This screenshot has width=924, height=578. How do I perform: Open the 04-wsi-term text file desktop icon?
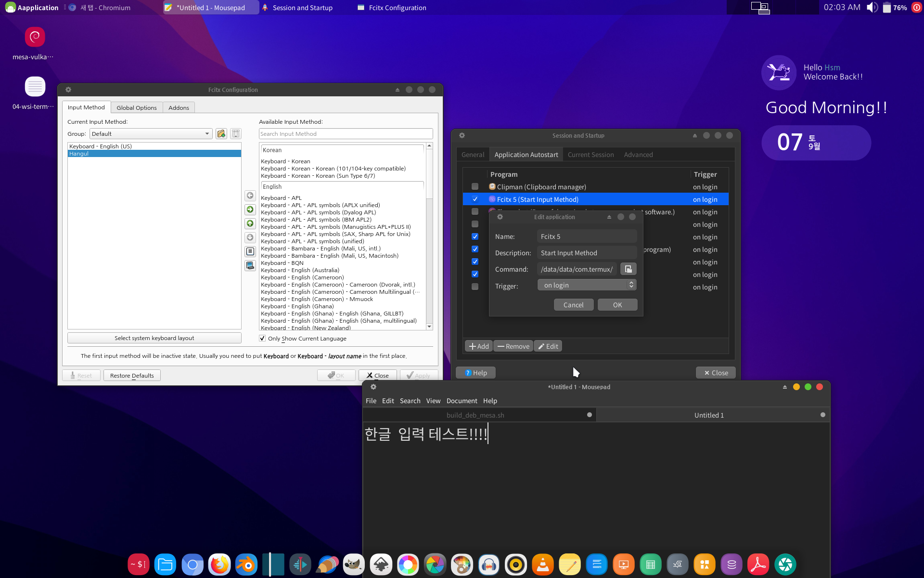(35, 87)
